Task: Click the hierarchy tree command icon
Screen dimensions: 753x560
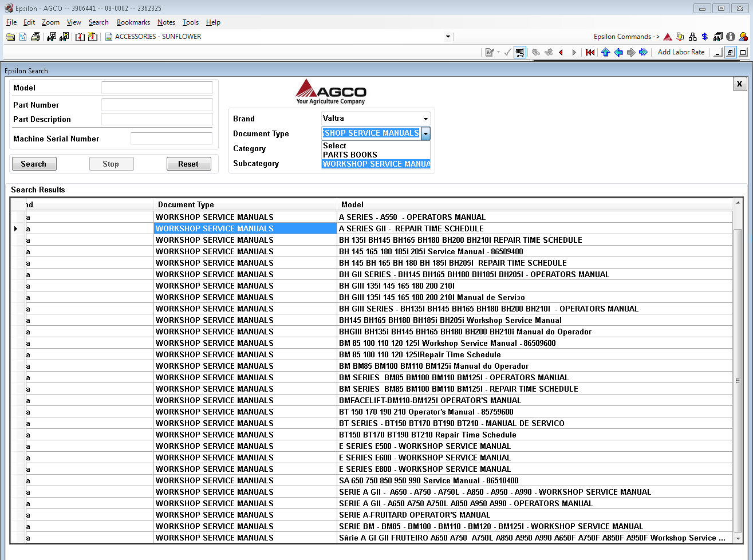Action: tap(693, 37)
